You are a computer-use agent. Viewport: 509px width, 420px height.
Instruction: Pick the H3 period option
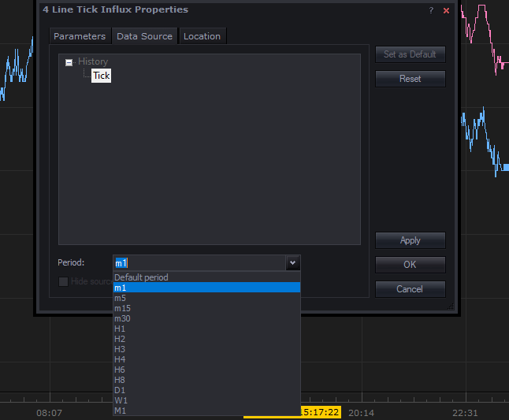click(206, 349)
